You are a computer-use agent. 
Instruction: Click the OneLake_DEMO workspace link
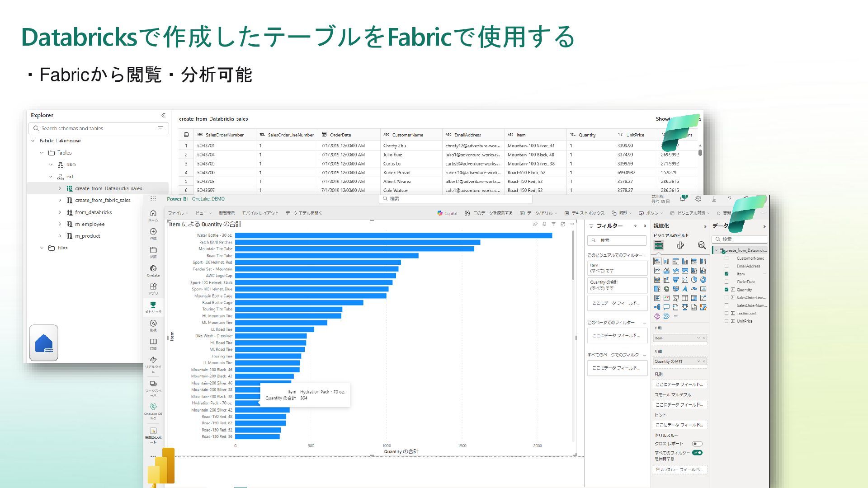(x=208, y=199)
